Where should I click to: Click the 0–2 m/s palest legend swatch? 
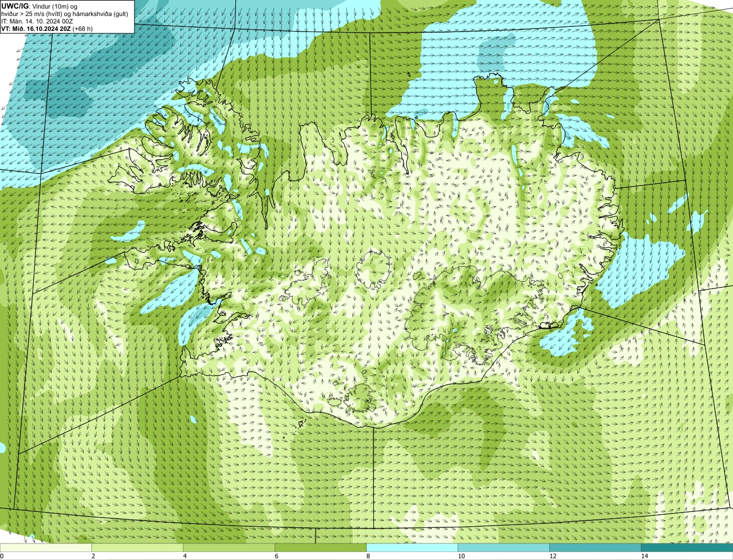click(x=46, y=547)
